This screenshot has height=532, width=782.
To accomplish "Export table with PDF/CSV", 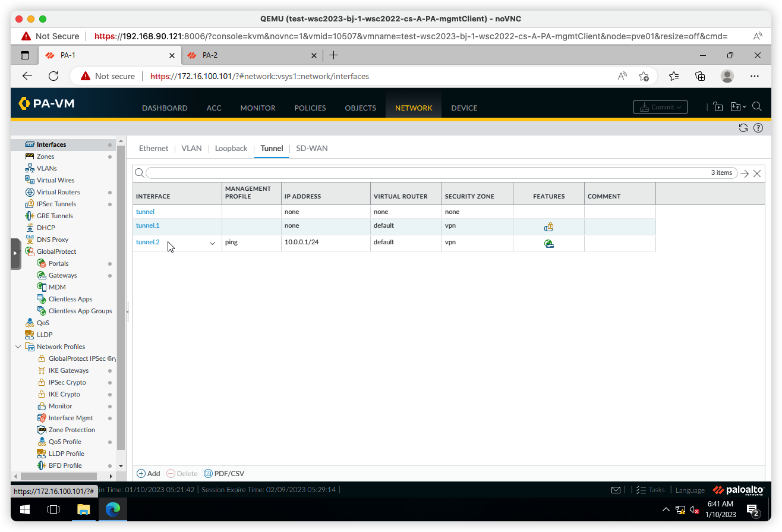I will [x=224, y=474].
